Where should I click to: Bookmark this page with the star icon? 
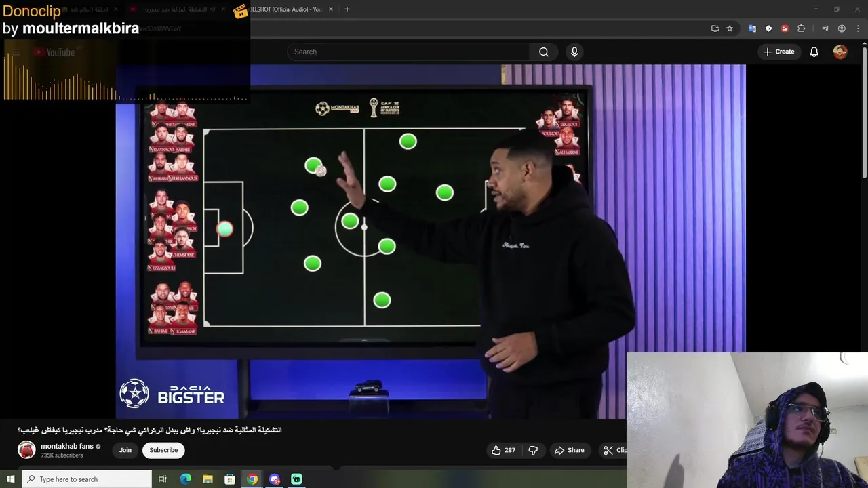(730, 28)
